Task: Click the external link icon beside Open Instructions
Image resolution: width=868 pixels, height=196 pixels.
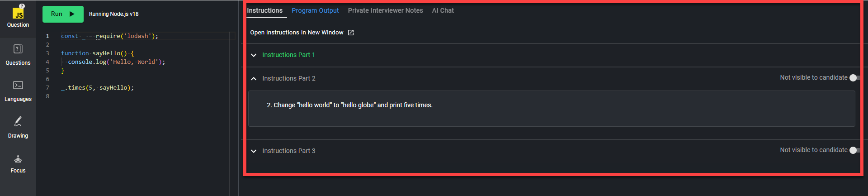Action: pyautogui.click(x=351, y=33)
